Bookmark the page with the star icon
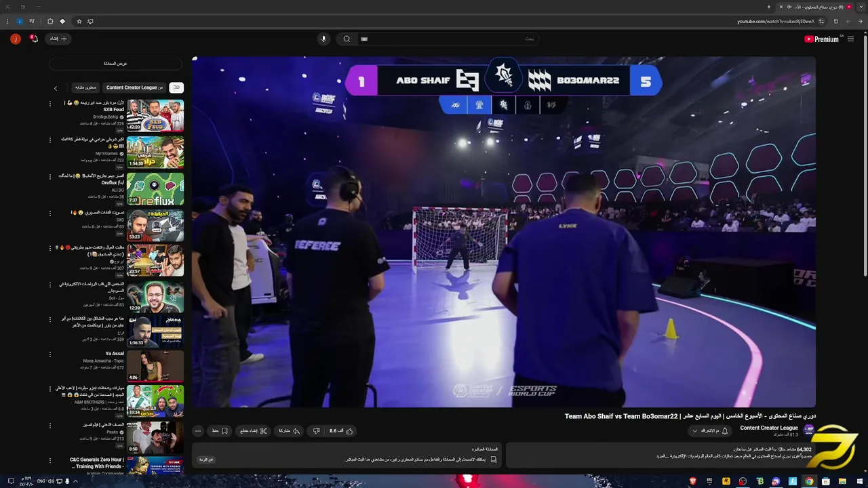Viewport: 868px width, 488px height. point(79,21)
